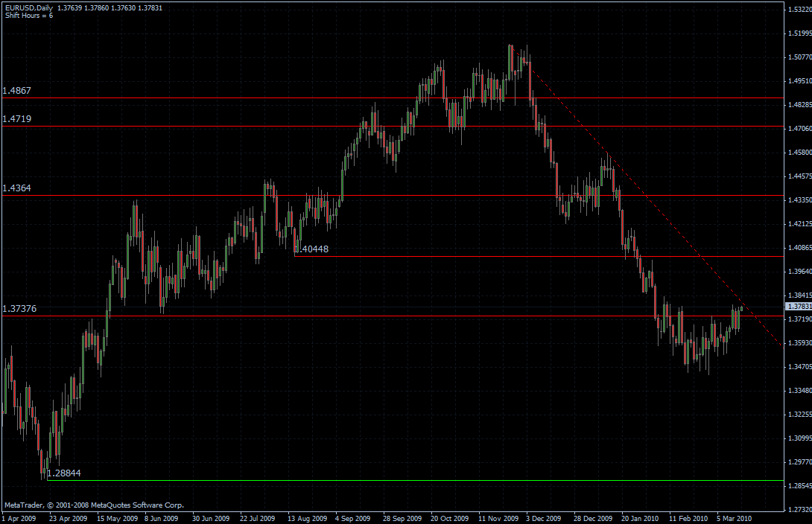Image resolution: width=812 pixels, height=524 pixels.
Task: Click the '22 Jul 2009' date label
Action: point(257,518)
